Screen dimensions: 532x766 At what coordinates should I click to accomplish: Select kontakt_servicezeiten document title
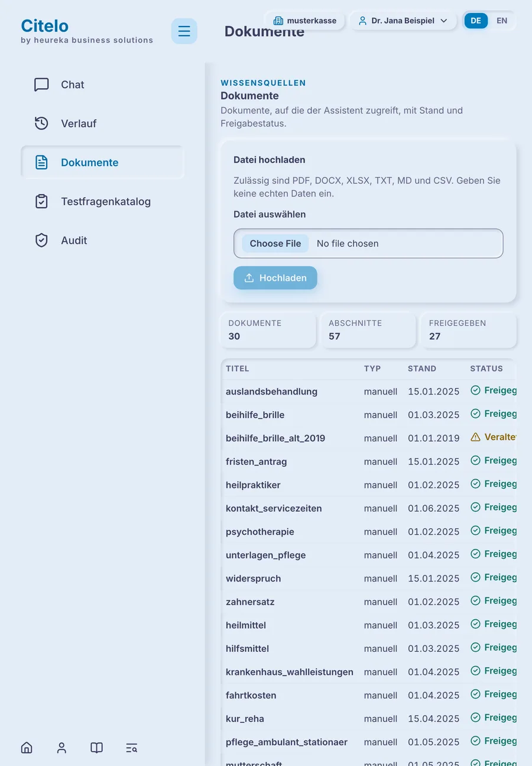tap(274, 509)
